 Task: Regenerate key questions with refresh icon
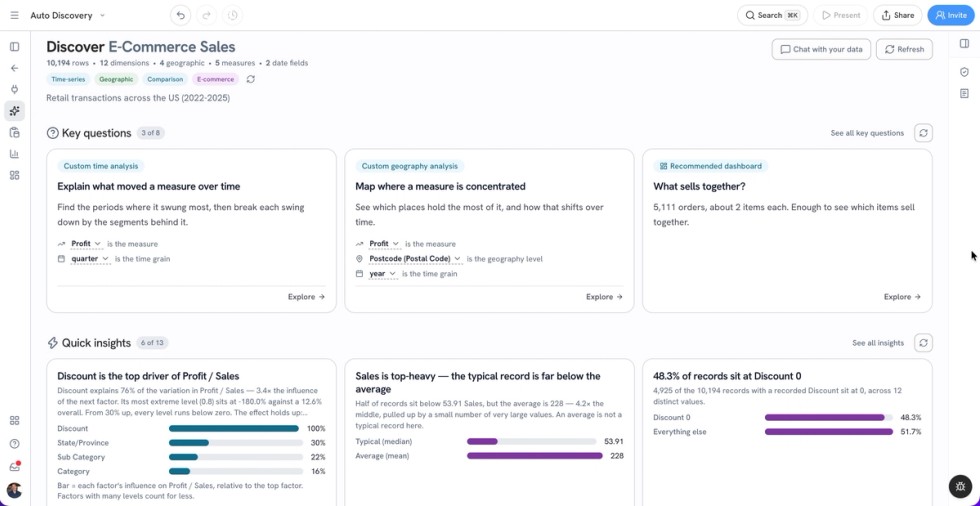click(923, 133)
